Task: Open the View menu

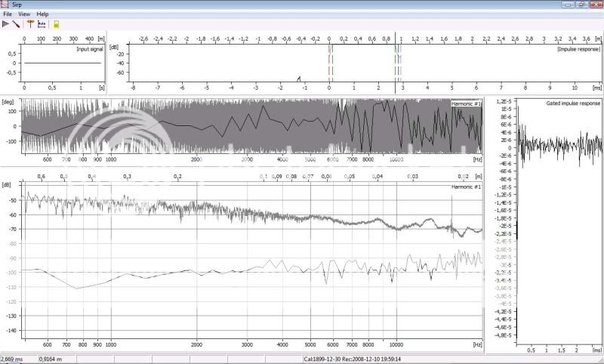Action: pos(24,14)
